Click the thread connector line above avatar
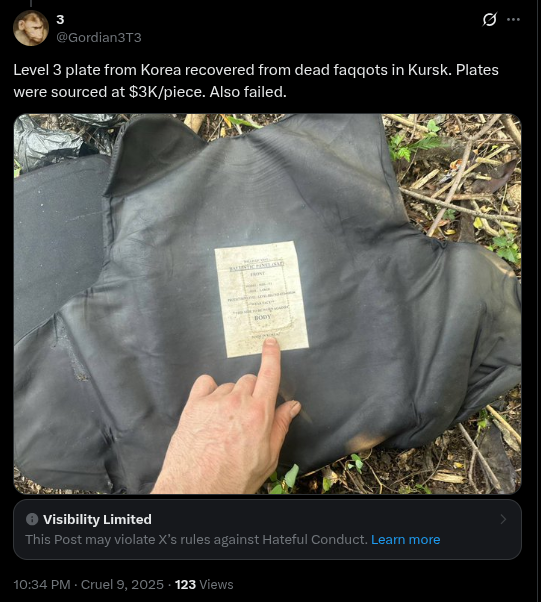 tap(31, 3)
